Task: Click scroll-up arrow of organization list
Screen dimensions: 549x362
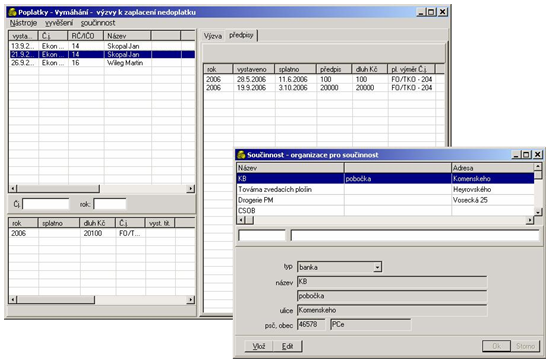Action: [x=538, y=167]
